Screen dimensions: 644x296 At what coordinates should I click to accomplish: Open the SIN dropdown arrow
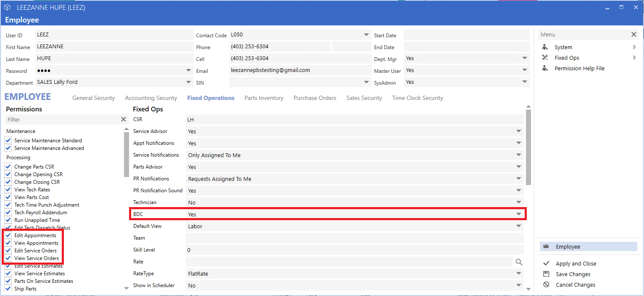[366, 82]
